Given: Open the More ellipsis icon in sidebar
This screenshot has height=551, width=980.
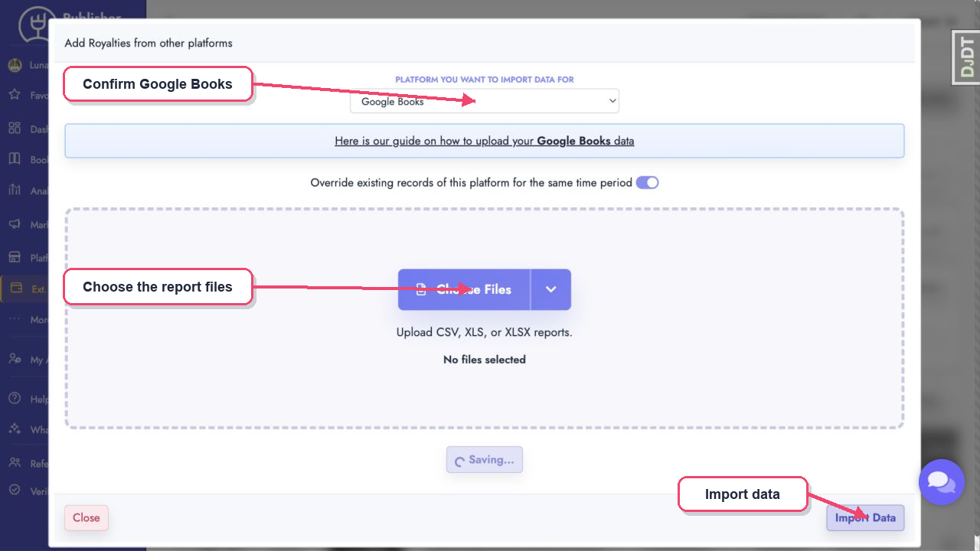Looking at the screenshot, I should click(x=15, y=319).
